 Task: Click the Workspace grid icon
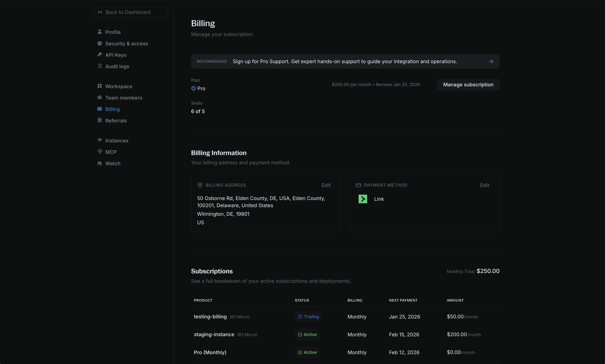pyautogui.click(x=100, y=86)
